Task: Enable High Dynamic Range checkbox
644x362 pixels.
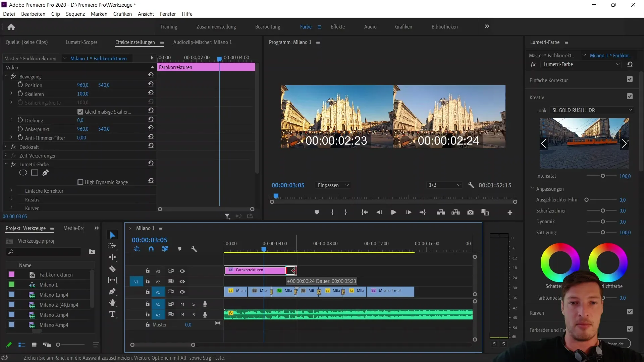Action: click(x=80, y=182)
